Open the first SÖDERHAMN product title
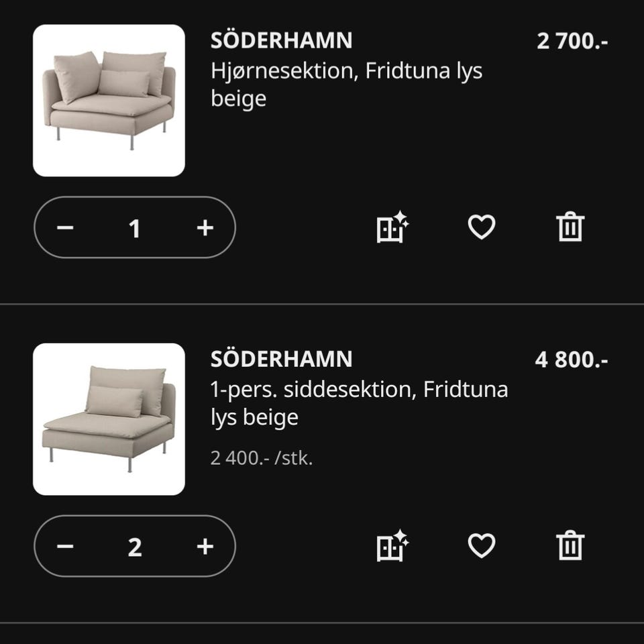 tap(281, 40)
